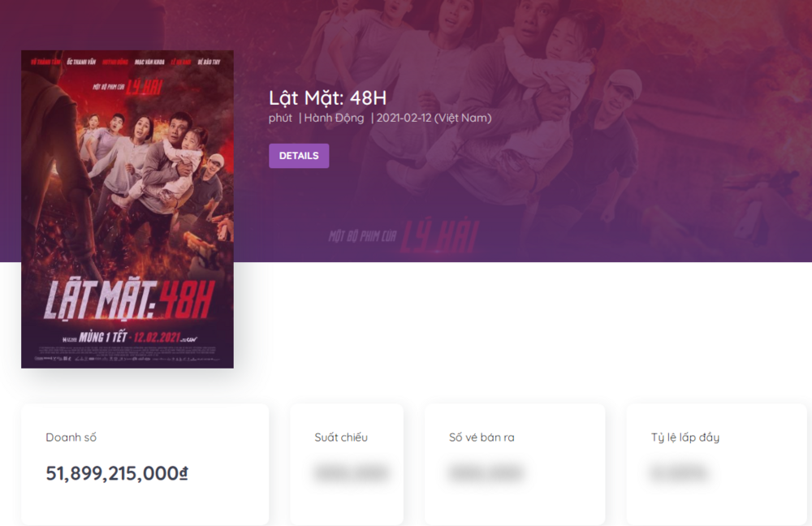812x526 pixels.
Task: Click the Mùng 1 Tết 12.02.2021 poster date
Action: coord(130,338)
